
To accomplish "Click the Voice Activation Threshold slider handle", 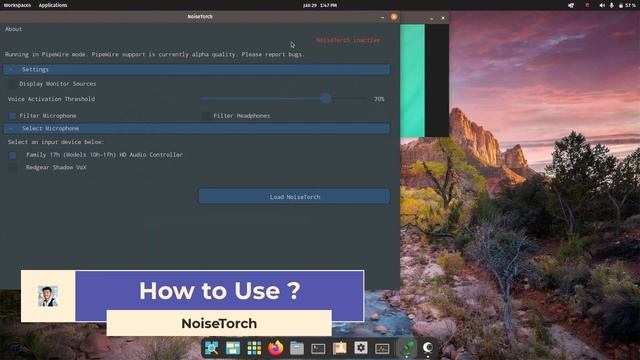I will [x=326, y=98].
